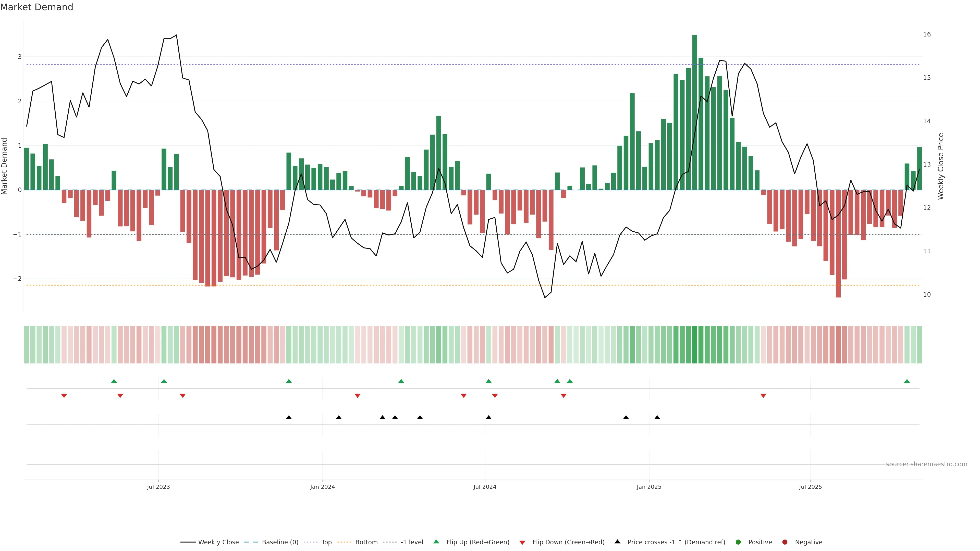
Task: Click black Price crosses -1 legend triangle
Action: [617, 542]
